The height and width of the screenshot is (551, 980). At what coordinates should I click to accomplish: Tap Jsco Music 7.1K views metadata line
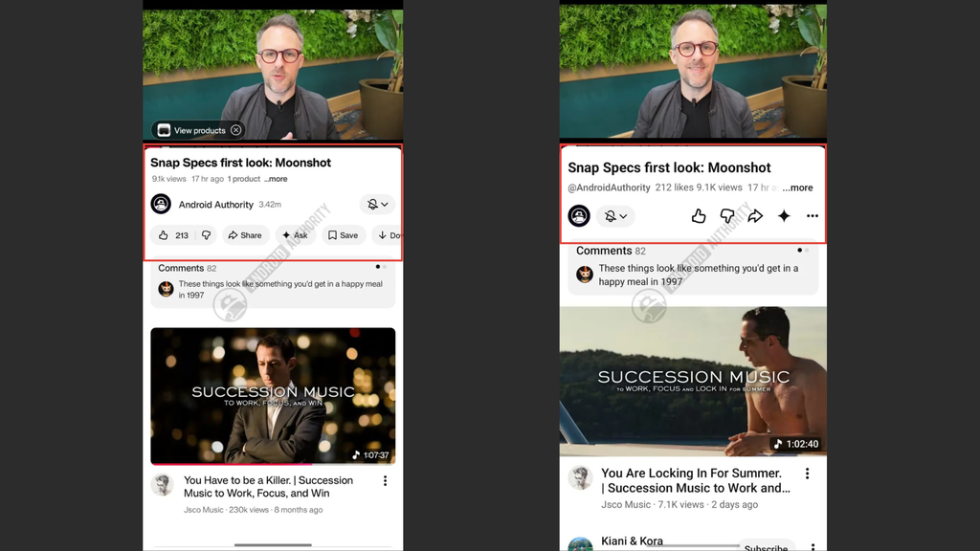tap(679, 505)
